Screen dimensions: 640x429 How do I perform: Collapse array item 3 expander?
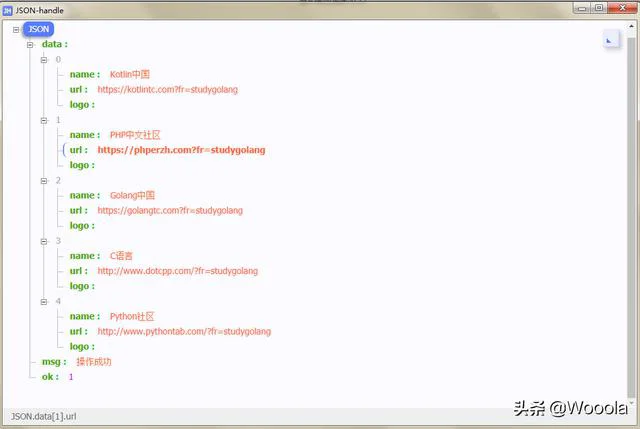[x=44, y=241]
